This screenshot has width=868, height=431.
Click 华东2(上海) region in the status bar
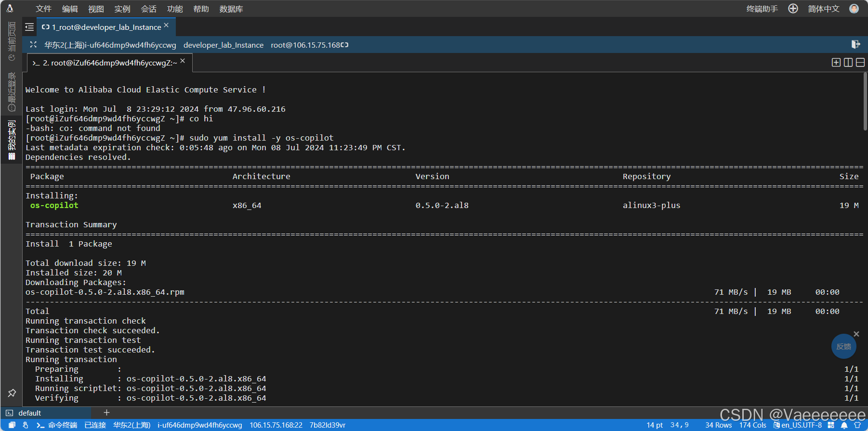(x=132, y=425)
